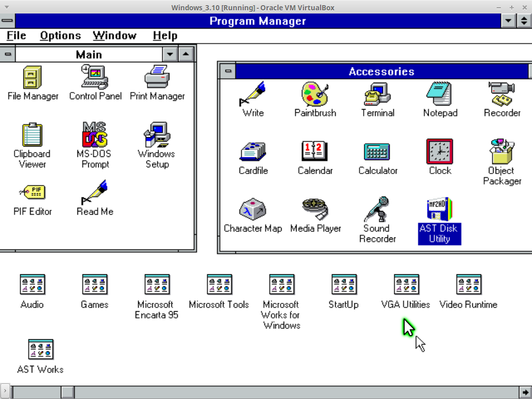Viewport: 532px width, 399px height.
Task: Open the File menu
Action: tap(16, 36)
